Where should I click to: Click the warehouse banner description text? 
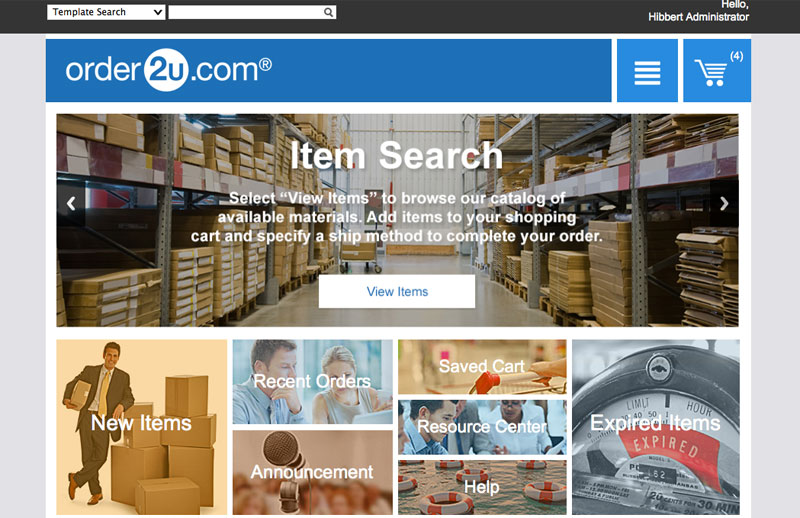coord(397,217)
